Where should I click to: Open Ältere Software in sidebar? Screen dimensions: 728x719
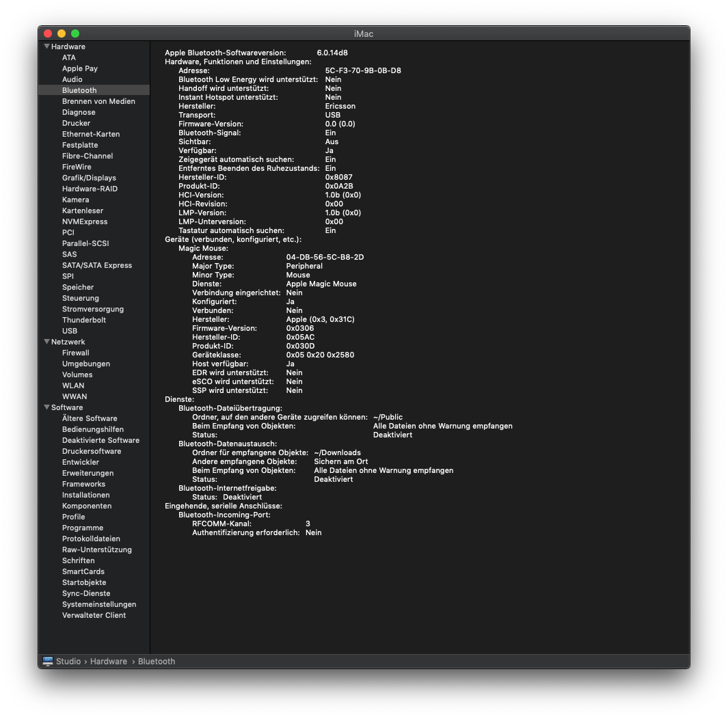[x=90, y=418]
